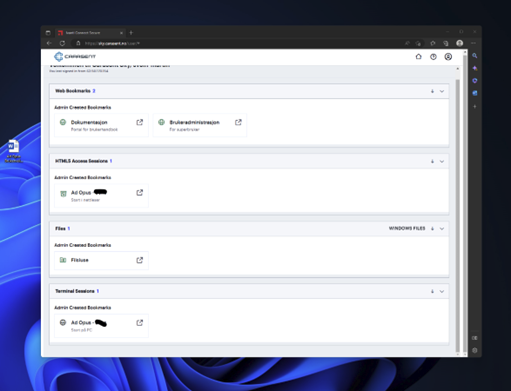Sort HTML5 Access Sessions with down arrow

[432, 161]
